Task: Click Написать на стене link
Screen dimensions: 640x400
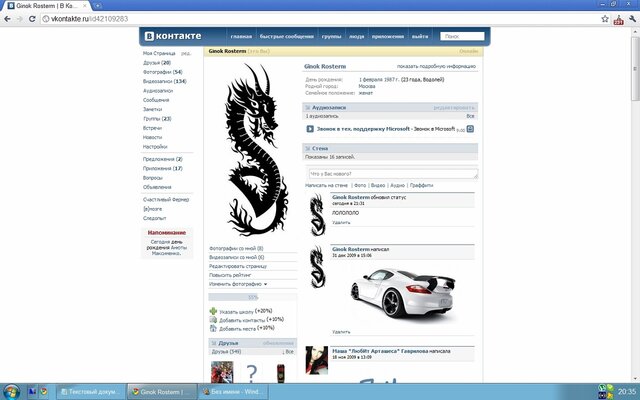Action: coord(326,185)
